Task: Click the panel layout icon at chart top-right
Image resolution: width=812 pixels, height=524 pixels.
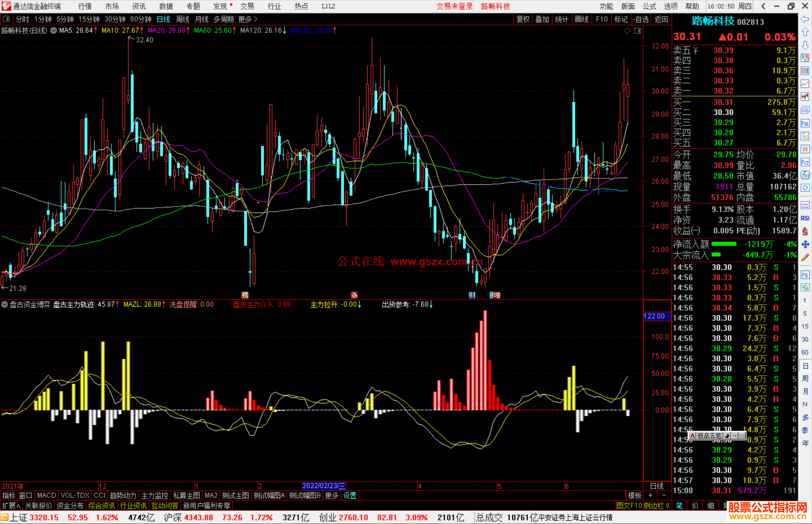Action: (638, 30)
